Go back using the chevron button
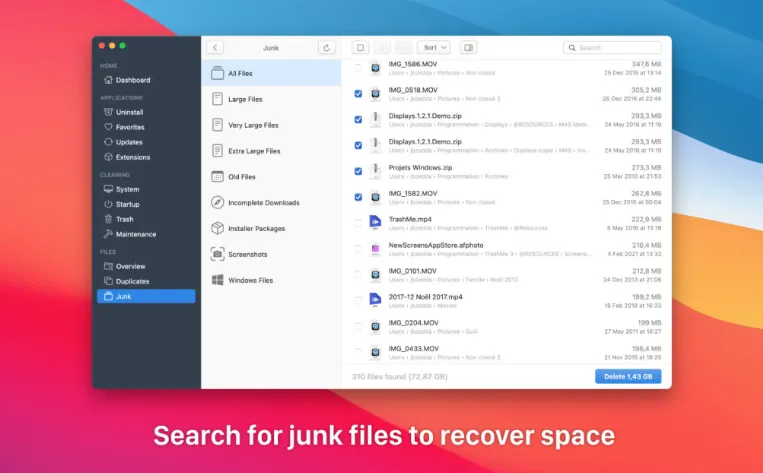Viewport: 763px width, 473px height. (215, 48)
